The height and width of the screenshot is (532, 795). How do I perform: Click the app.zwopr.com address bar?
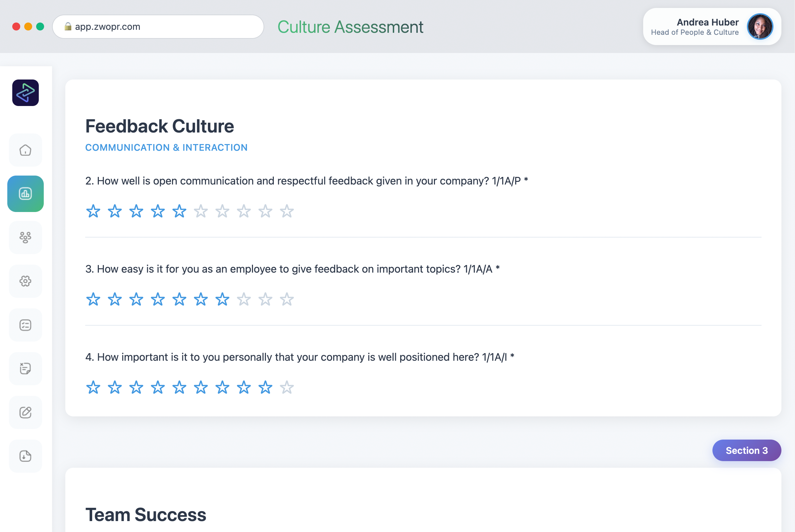coord(158,27)
